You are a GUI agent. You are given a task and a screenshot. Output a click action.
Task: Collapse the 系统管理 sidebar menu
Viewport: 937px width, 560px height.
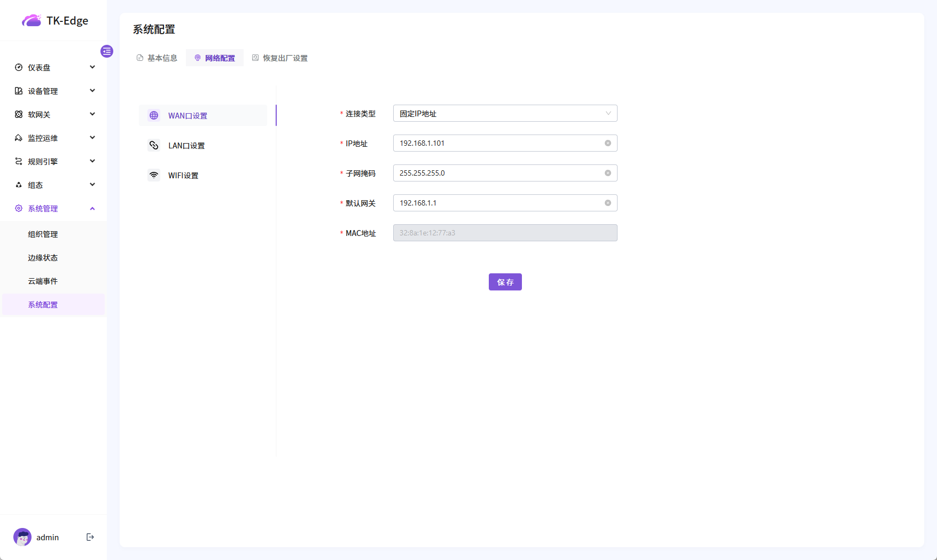[53, 208]
